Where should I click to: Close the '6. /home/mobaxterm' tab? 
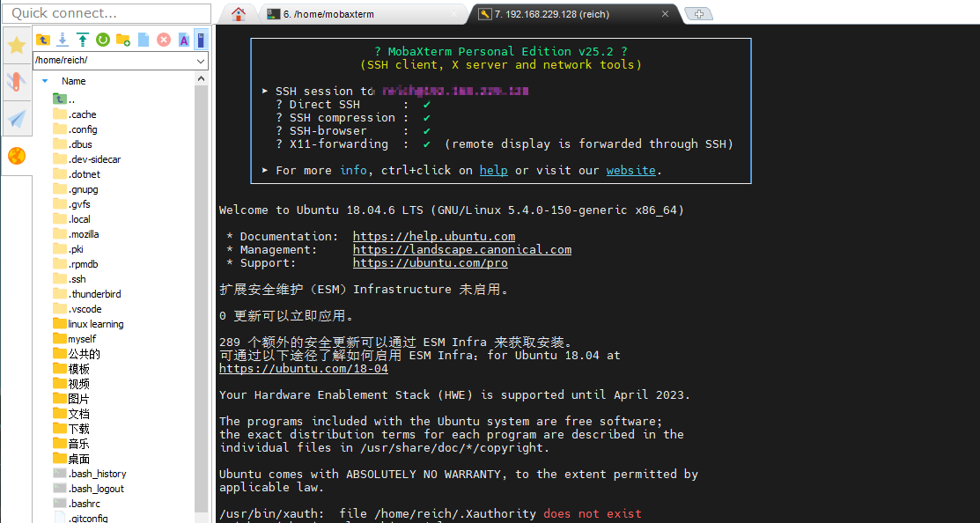pyautogui.click(x=453, y=14)
